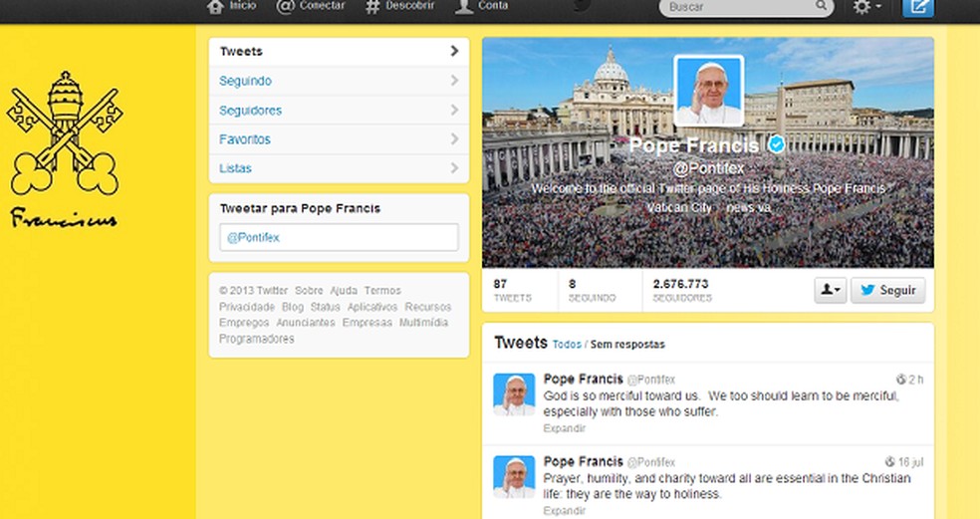Click the © 2013 Twitter footer text
The width and height of the screenshot is (980, 519).
coord(253,291)
